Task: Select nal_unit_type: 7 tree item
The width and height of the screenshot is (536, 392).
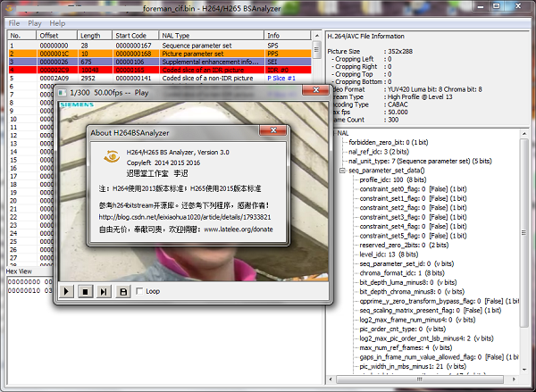Action: coord(420,161)
